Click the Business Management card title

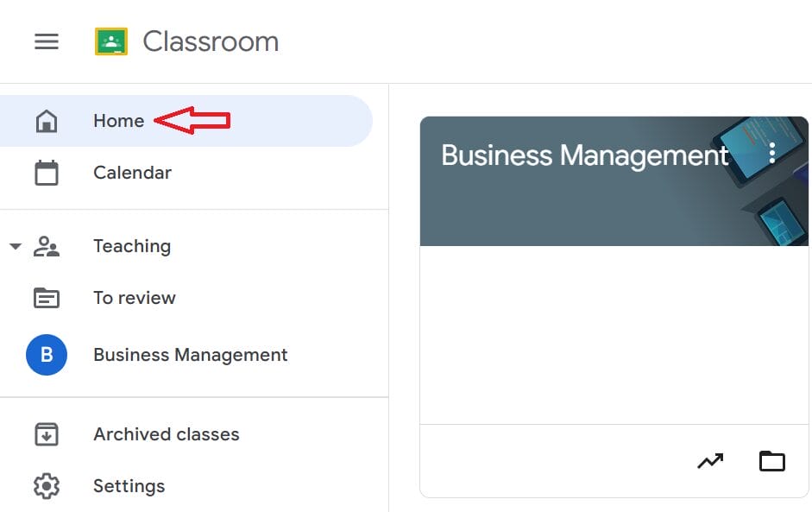(x=585, y=155)
